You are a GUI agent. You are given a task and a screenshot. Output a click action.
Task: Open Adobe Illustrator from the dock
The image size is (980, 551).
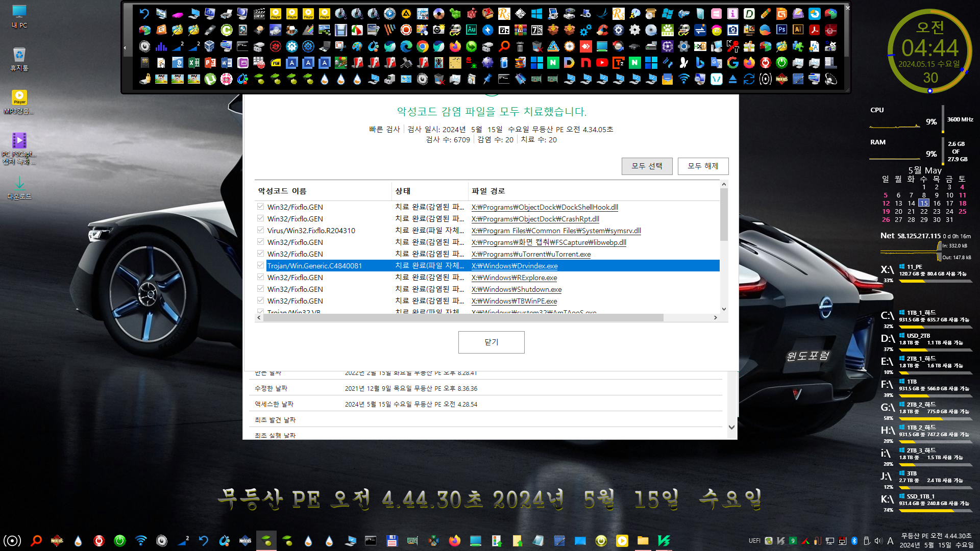(798, 30)
